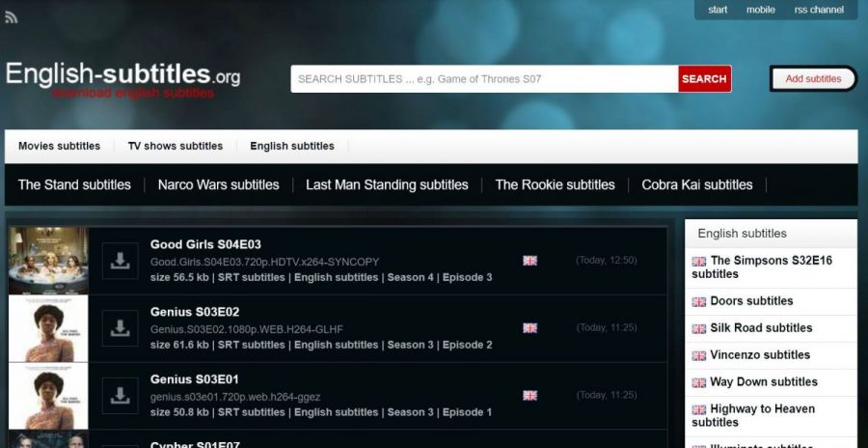Open Last Man Standing subtitles link
868x448 pixels.
387,184
